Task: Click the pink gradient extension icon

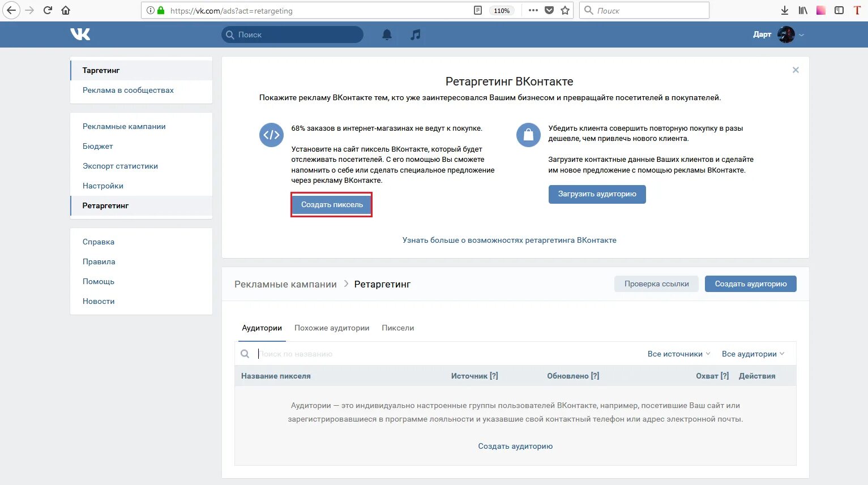Action: coord(821,10)
